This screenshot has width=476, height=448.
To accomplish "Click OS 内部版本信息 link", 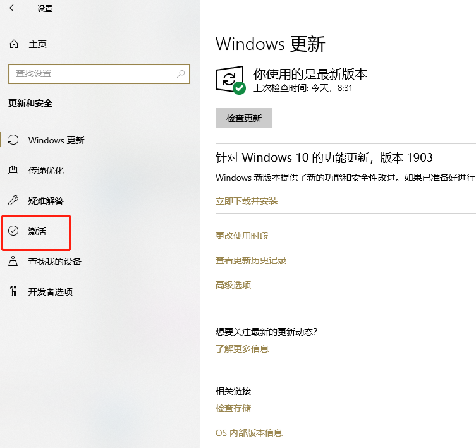I will (249, 433).
